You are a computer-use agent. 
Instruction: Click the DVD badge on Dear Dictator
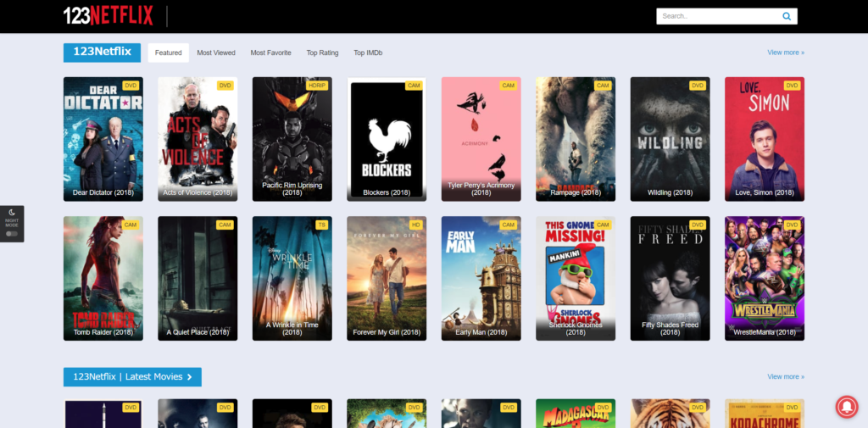coord(131,86)
